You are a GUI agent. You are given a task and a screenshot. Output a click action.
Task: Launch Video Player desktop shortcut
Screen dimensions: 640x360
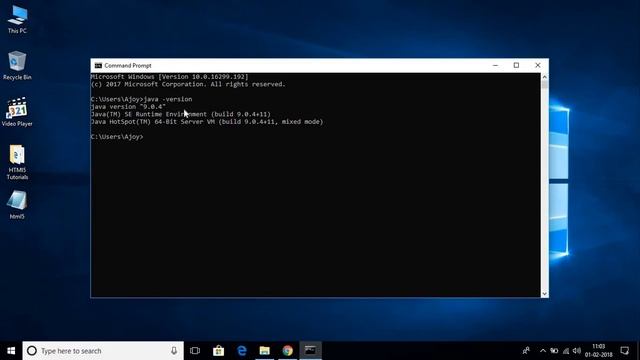click(17, 112)
